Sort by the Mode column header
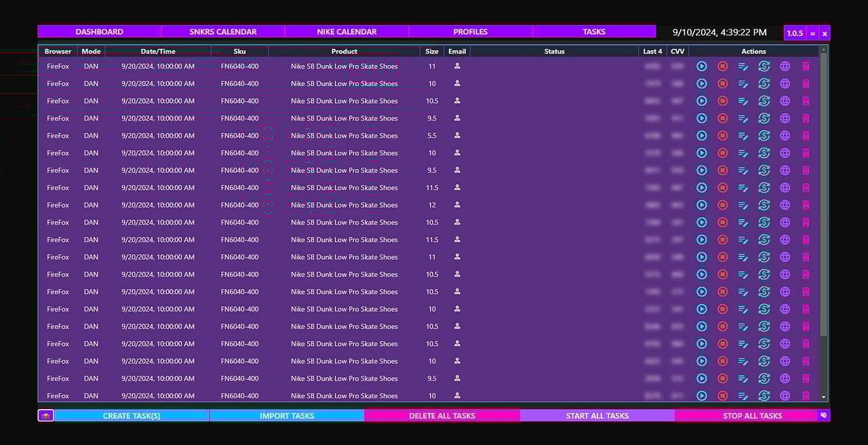Image resolution: width=868 pixels, height=445 pixels. click(x=91, y=51)
